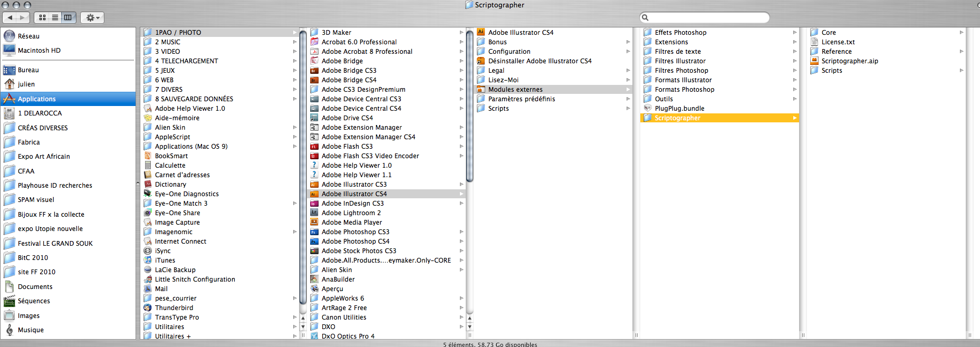Image resolution: width=980 pixels, height=347 pixels.
Task: Click the scroll down arrow of Adobe column
Action: tap(469, 327)
